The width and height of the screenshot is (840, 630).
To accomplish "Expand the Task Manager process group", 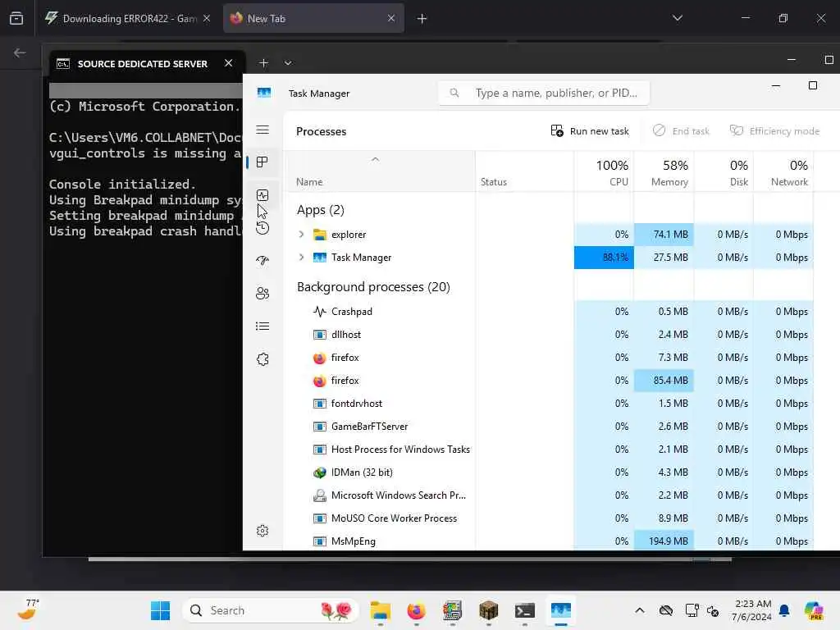I will pos(301,258).
